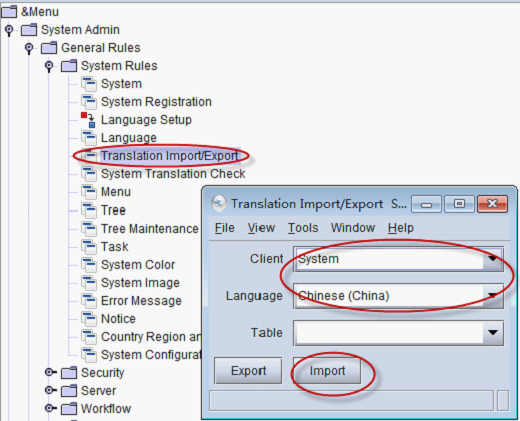This screenshot has height=421, width=520.
Task: Click the System Admin folder icon
Action: pyautogui.click(x=29, y=30)
